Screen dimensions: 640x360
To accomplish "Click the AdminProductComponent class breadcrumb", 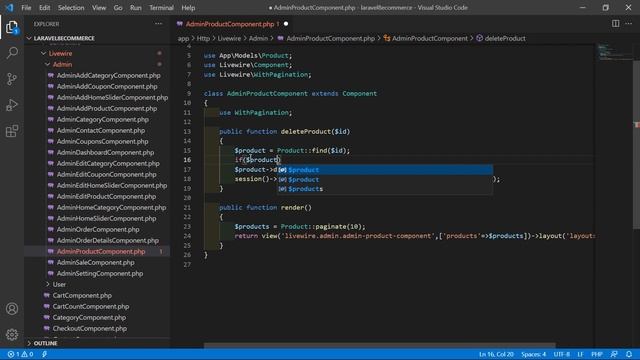I will tap(430, 38).
